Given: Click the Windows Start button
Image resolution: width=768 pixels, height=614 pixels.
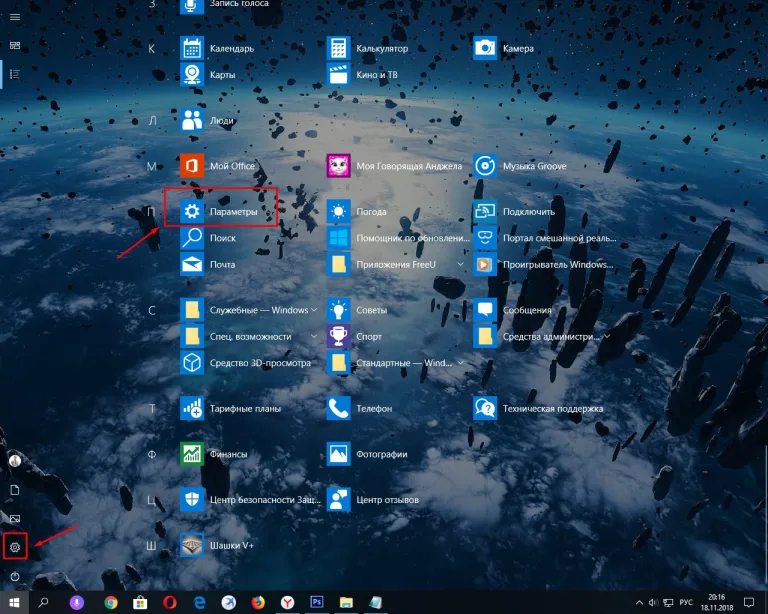Looking at the screenshot, I should (x=14, y=602).
